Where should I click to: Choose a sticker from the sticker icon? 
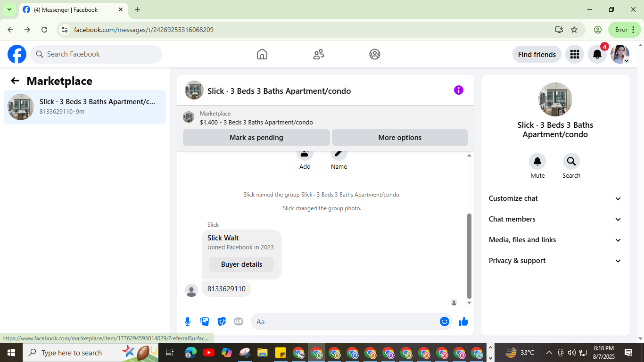tap(222, 321)
